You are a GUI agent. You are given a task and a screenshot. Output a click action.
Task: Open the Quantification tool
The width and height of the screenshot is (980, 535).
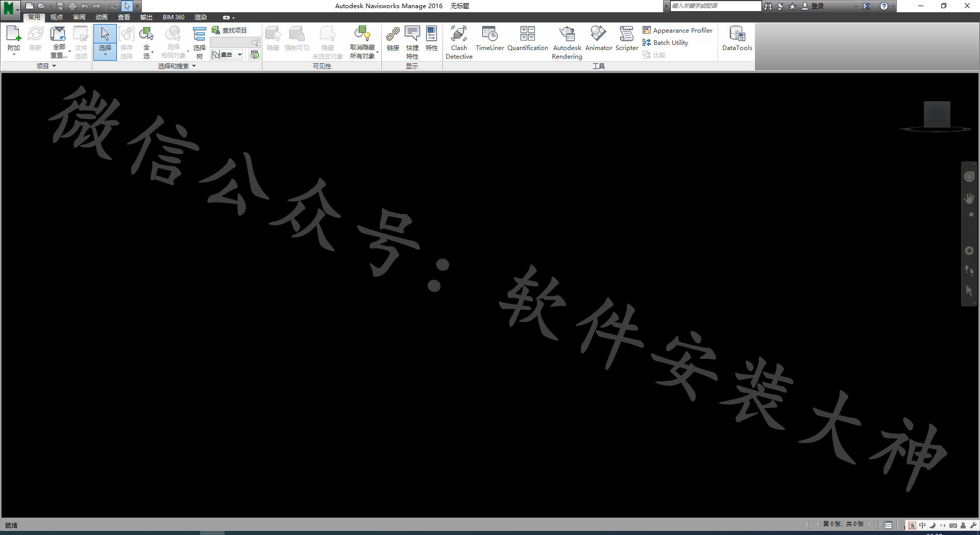pyautogui.click(x=528, y=39)
